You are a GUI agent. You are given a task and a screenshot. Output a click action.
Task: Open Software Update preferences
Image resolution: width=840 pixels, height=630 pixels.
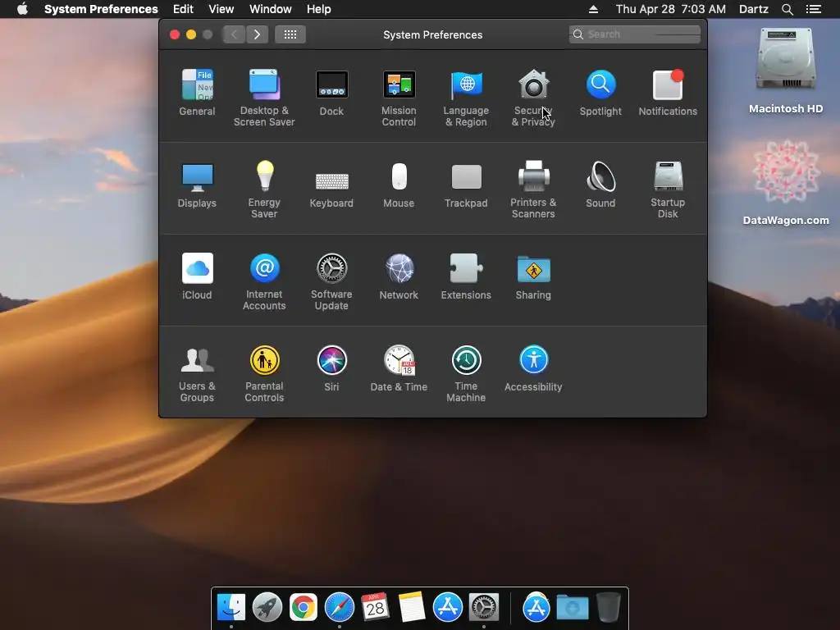[331, 281]
